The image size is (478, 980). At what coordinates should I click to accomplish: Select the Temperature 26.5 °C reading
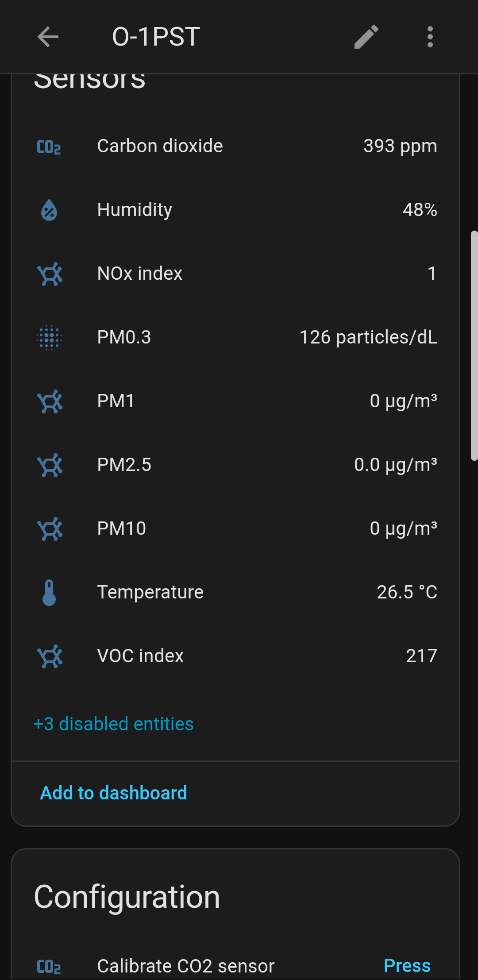tap(406, 593)
